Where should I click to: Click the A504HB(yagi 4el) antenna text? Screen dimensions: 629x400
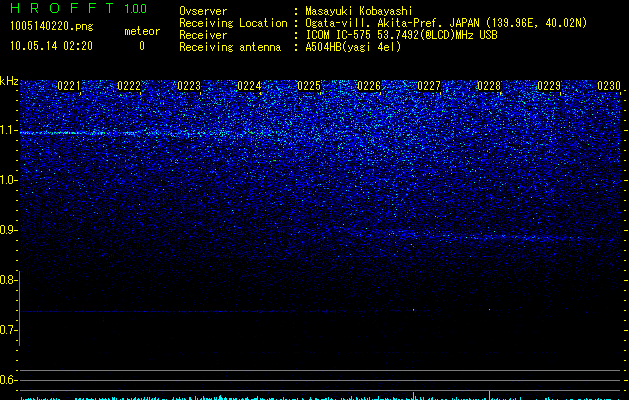[353, 47]
